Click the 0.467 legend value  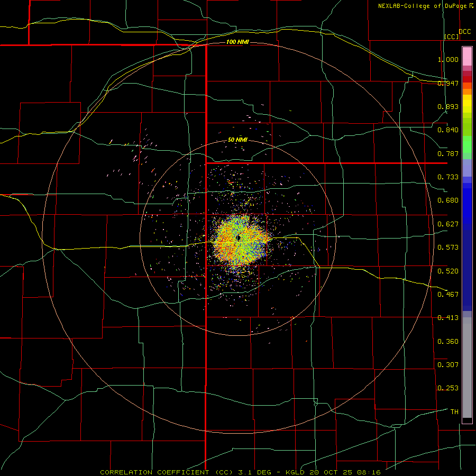click(x=448, y=294)
